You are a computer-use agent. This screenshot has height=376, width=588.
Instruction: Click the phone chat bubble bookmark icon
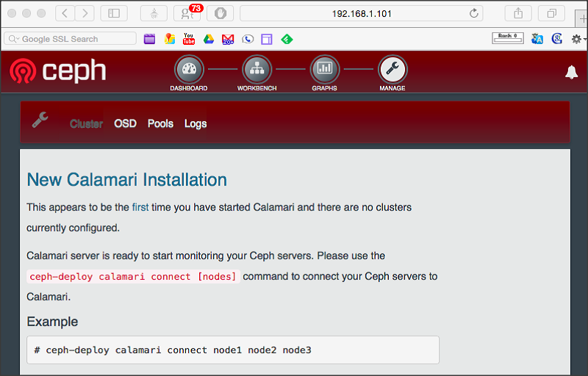coord(248,39)
